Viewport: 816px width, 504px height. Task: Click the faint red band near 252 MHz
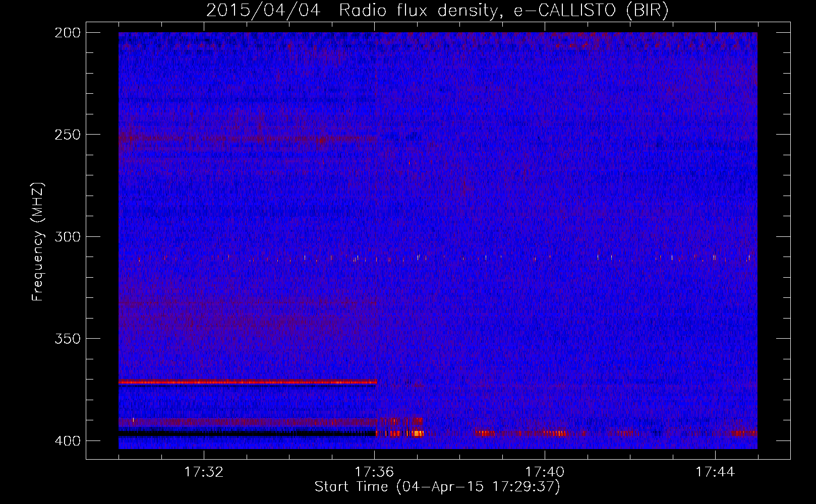tap(248, 138)
